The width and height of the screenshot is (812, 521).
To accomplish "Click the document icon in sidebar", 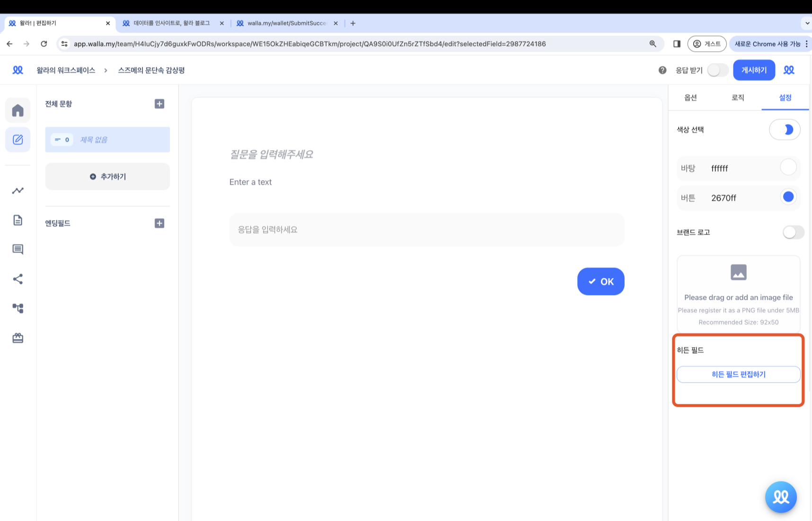I will click(18, 220).
